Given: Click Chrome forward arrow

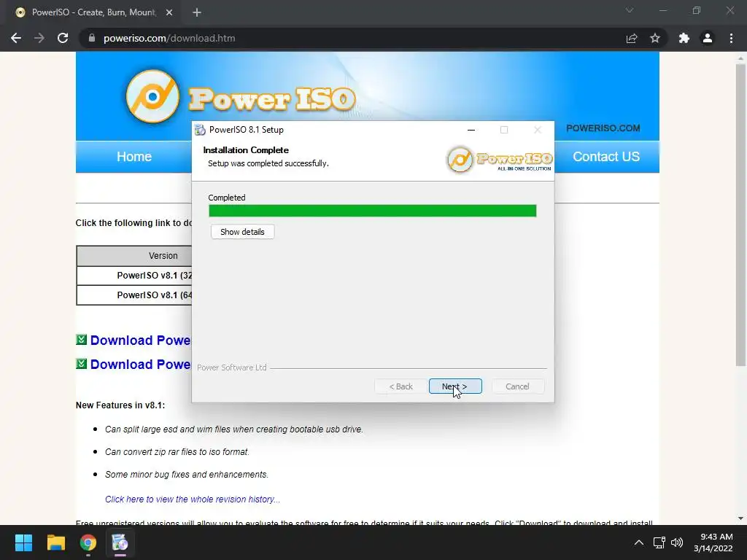Looking at the screenshot, I should click(39, 38).
